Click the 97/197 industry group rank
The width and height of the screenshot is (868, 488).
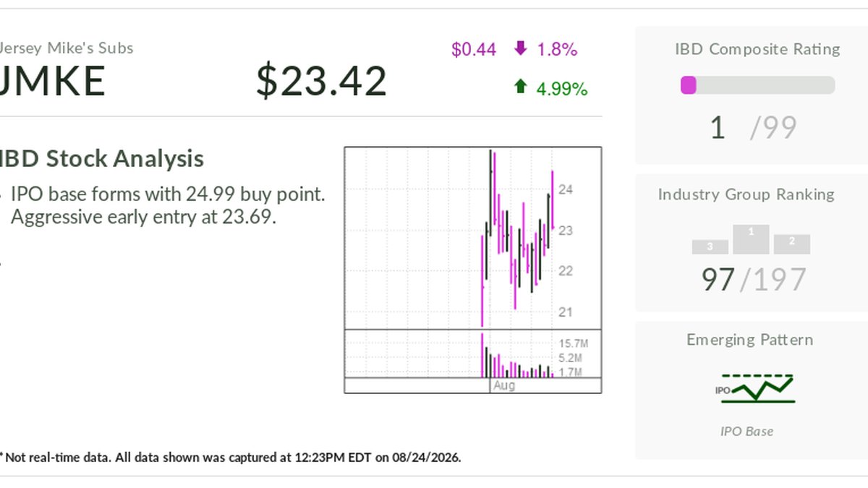pos(754,279)
